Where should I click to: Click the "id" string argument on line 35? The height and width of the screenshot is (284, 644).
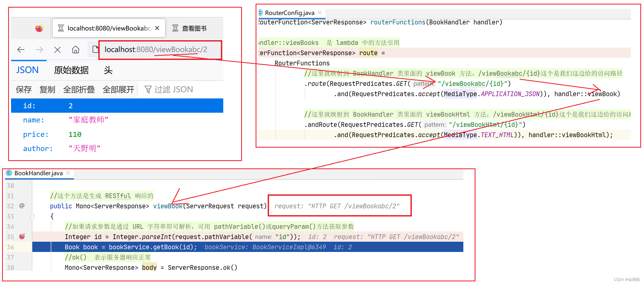coord(282,237)
